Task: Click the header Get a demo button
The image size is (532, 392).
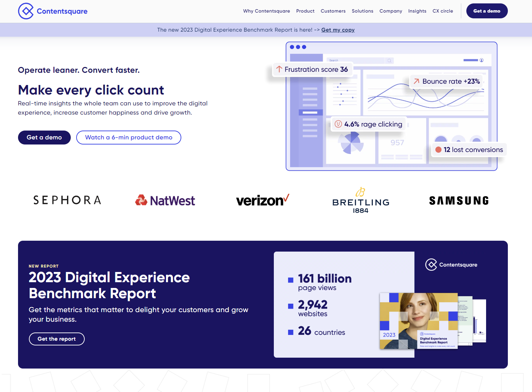Action: [x=487, y=11]
